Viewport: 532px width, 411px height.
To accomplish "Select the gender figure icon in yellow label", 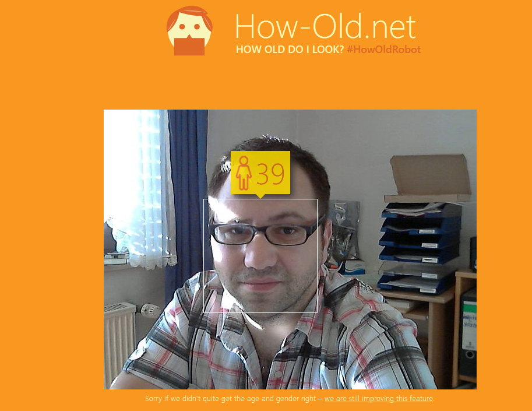I will click(x=244, y=173).
